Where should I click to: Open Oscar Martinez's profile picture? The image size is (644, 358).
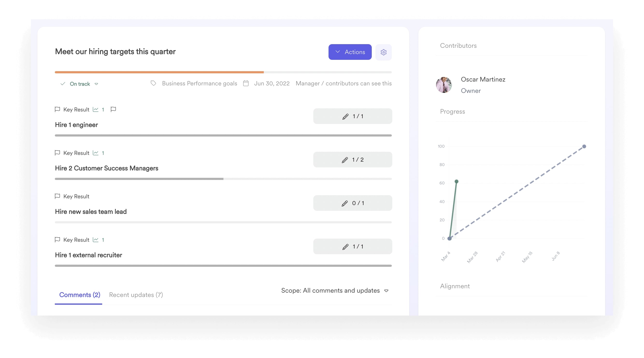point(444,85)
